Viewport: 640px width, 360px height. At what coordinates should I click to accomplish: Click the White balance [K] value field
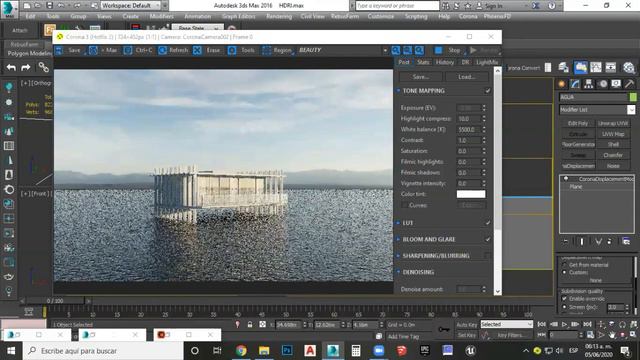[469, 129]
